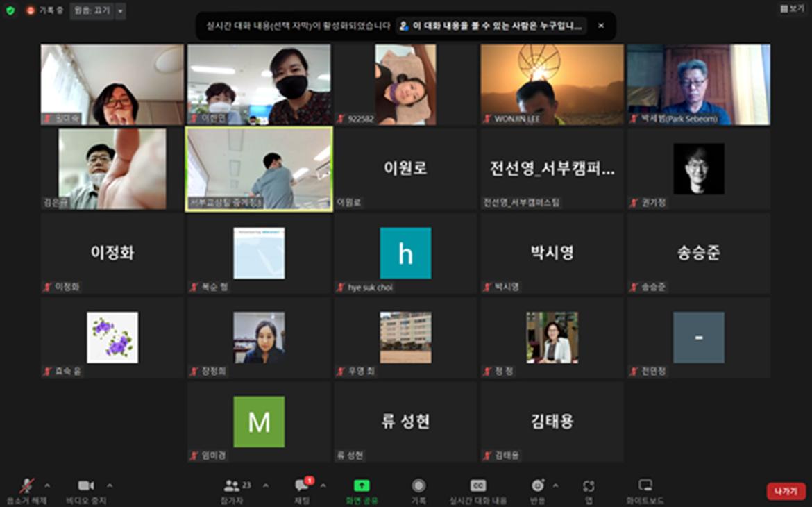Click the red 나가기 leave button
The width and height of the screenshot is (812, 507).
click(786, 491)
